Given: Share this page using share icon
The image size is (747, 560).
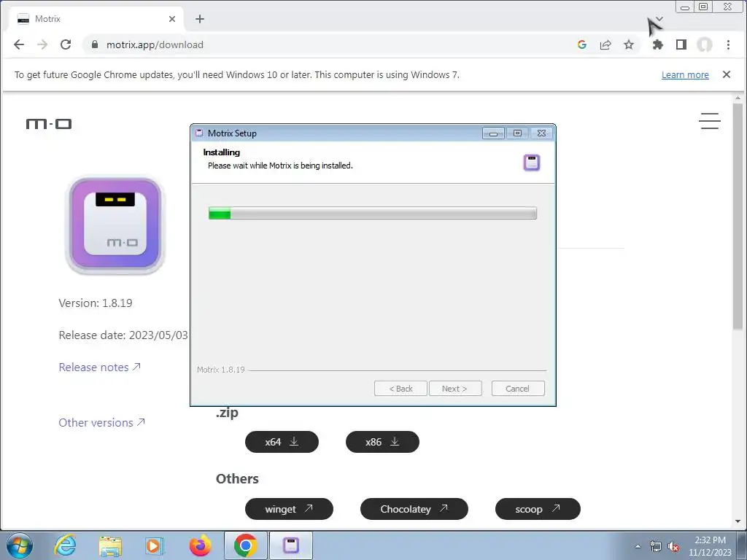Looking at the screenshot, I should click(x=605, y=44).
